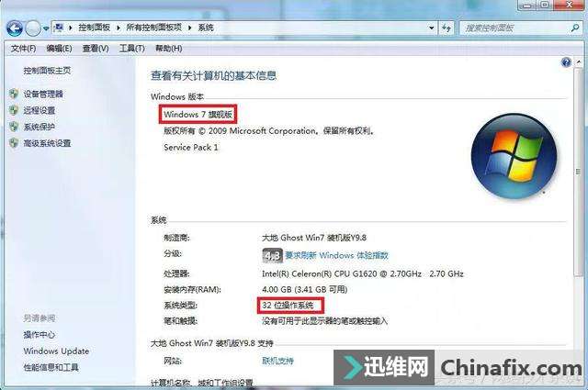Click the 4.3 experience index rating badge
Screen dimensions: 588x390
click(272, 255)
